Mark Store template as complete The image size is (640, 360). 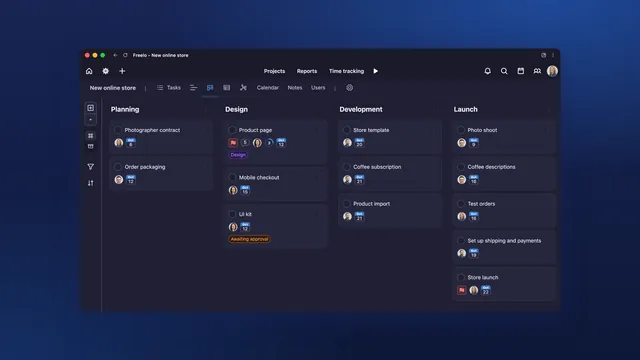pyautogui.click(x=347, y=130)
